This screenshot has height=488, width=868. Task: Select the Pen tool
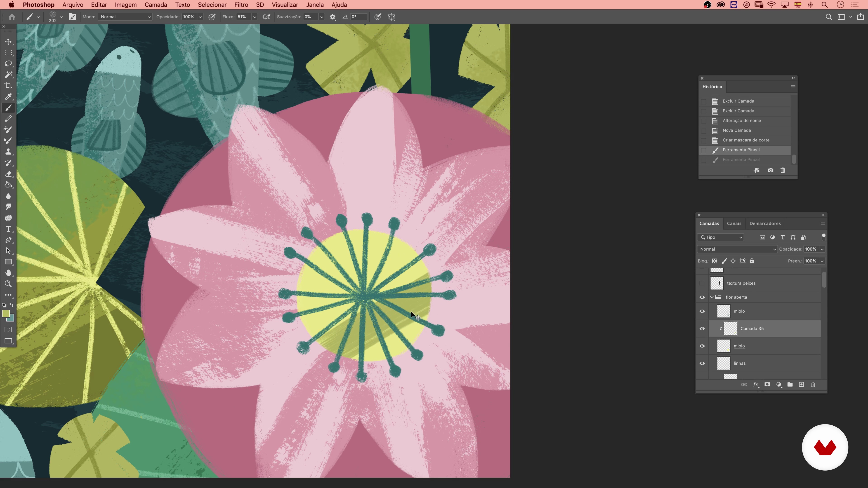point(8,240)
